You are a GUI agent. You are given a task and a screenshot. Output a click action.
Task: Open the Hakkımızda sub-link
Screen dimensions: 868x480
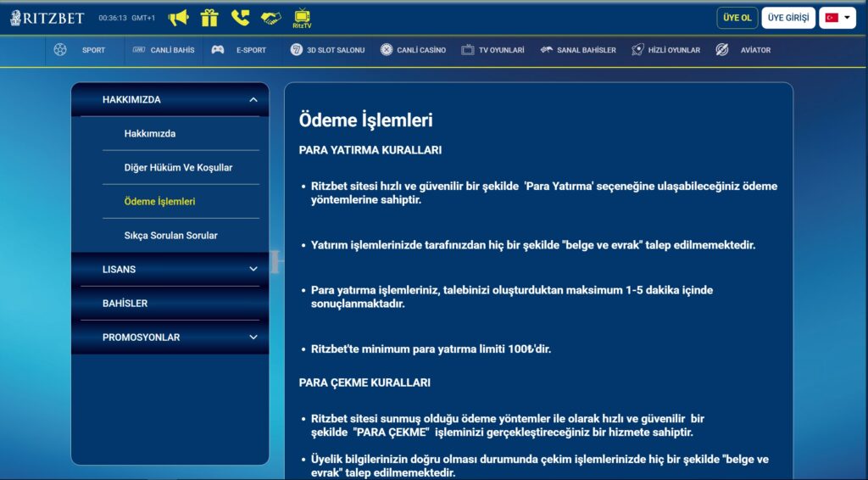click(150, 133)
